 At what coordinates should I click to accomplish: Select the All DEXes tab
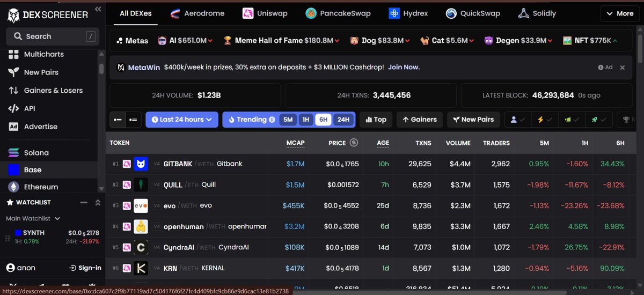136,13
